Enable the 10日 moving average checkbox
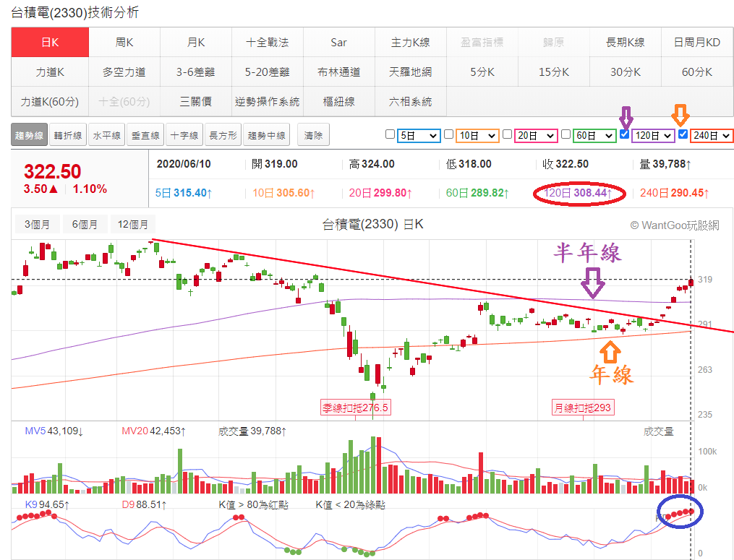Viewport: 734px width, 560px height. point(448,134)
